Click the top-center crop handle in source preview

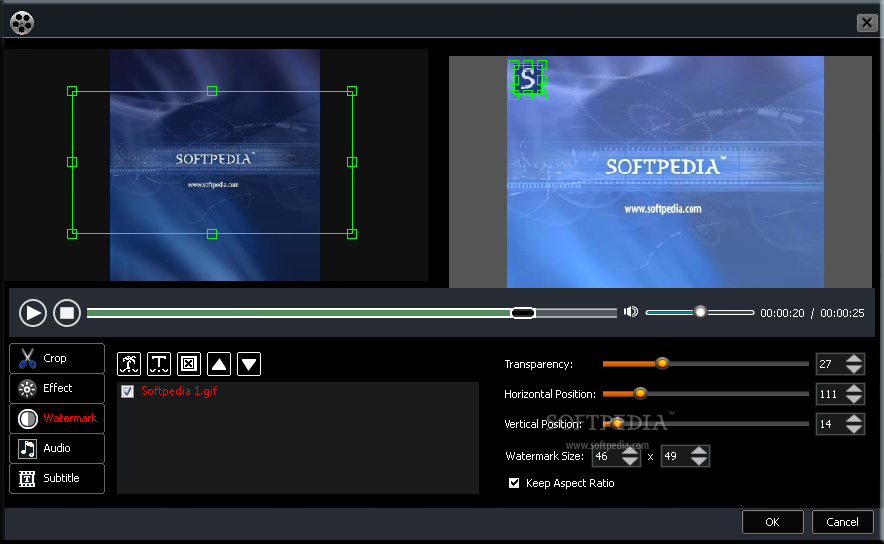click(x=212, y=91)
